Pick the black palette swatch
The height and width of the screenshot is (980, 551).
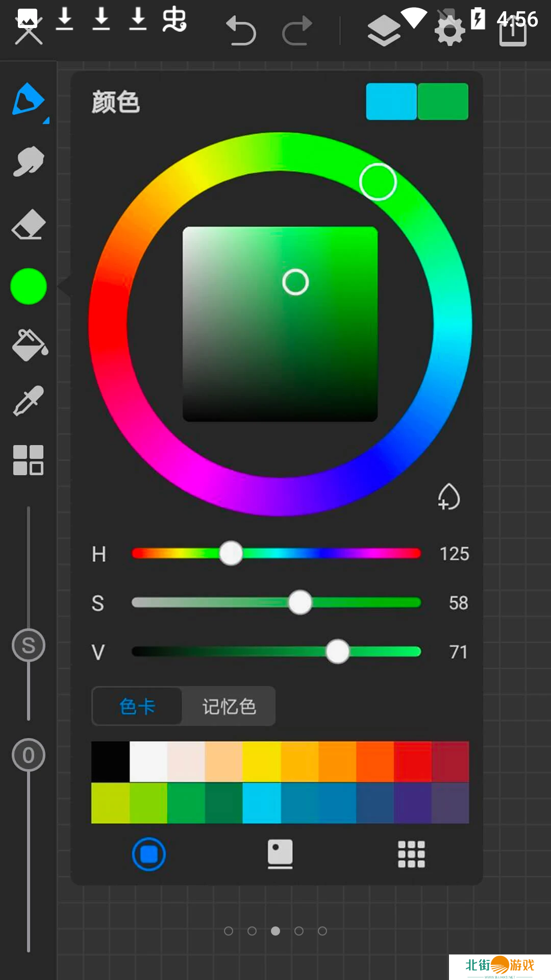(110, 762)
